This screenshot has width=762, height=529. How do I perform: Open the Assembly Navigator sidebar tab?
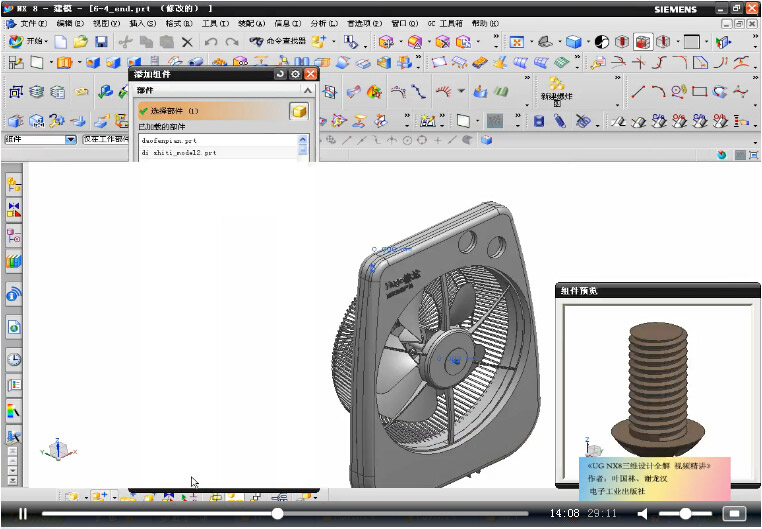tap(14, 185)
